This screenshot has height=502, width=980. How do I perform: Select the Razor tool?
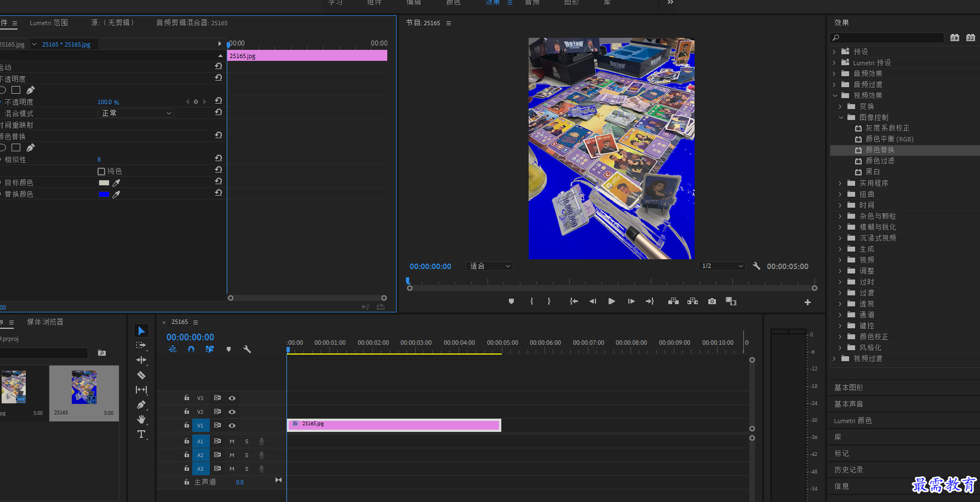(141, 375)
